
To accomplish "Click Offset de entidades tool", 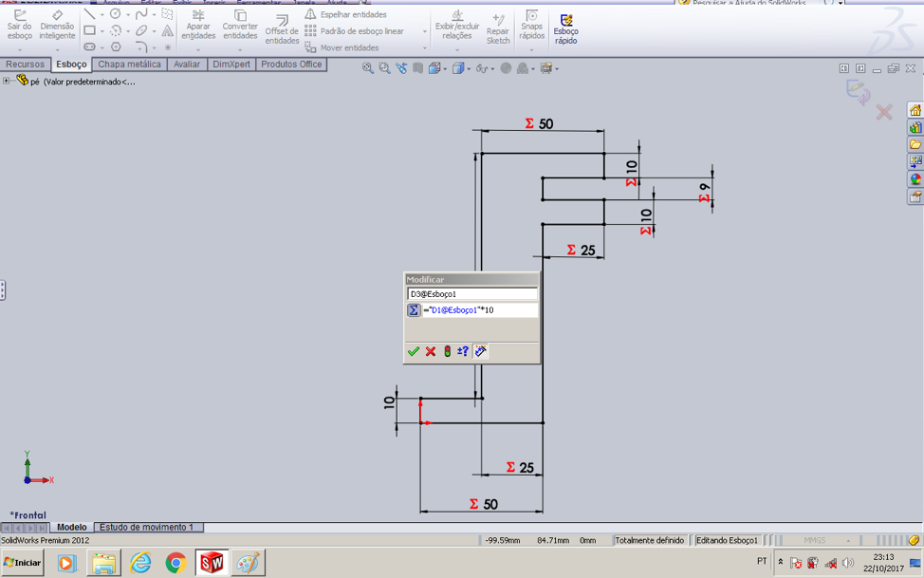I will tap(282, 28).
